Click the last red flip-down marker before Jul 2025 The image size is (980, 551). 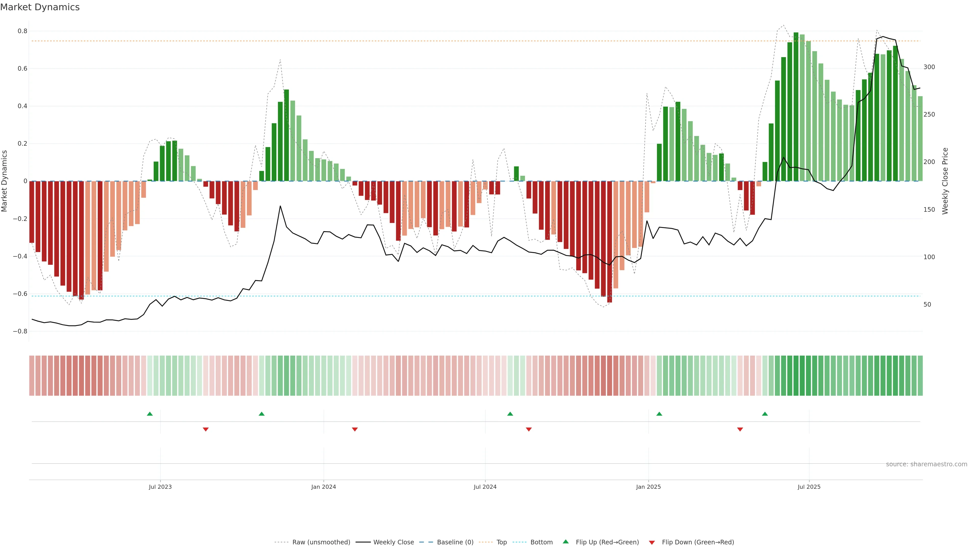tap(740, 429)
